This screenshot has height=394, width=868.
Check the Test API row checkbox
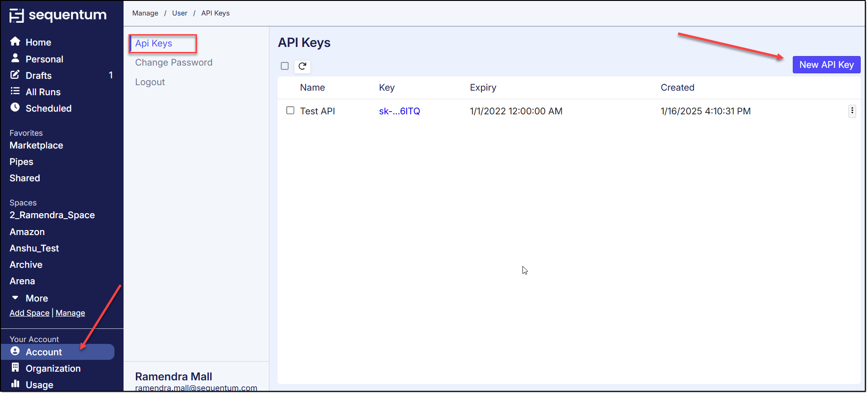[x=290, y=111]
